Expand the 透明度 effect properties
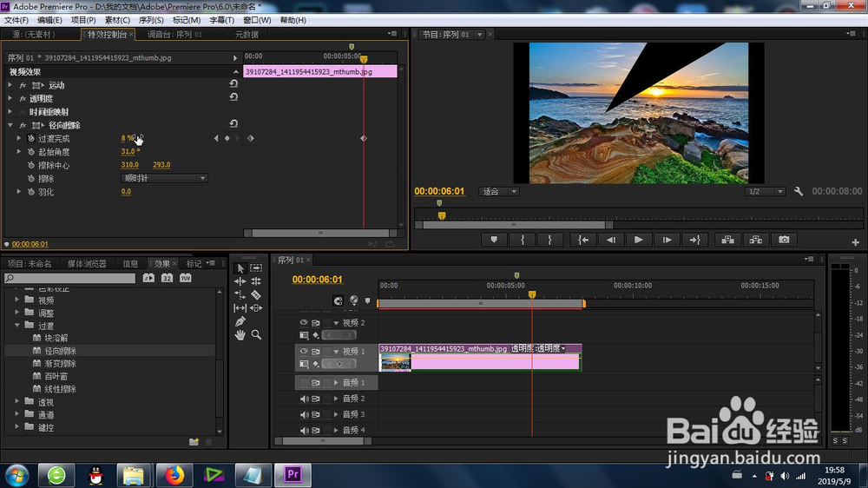Image resolution: width=868 pixels, height=488 pixels. pyautogui.click(x=10, y=98)
